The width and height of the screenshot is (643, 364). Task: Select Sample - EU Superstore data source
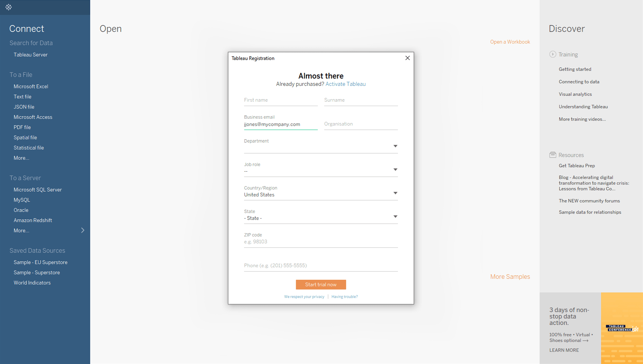click(x=41, y=262)
